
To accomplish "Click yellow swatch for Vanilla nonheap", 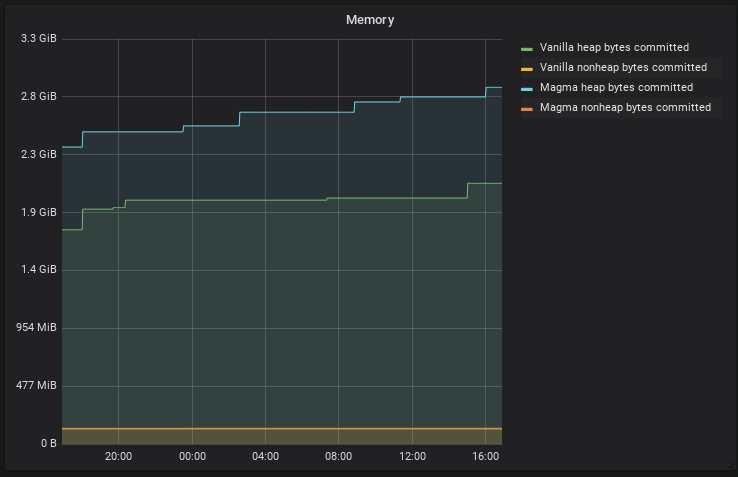I will (x=527, y=69).
